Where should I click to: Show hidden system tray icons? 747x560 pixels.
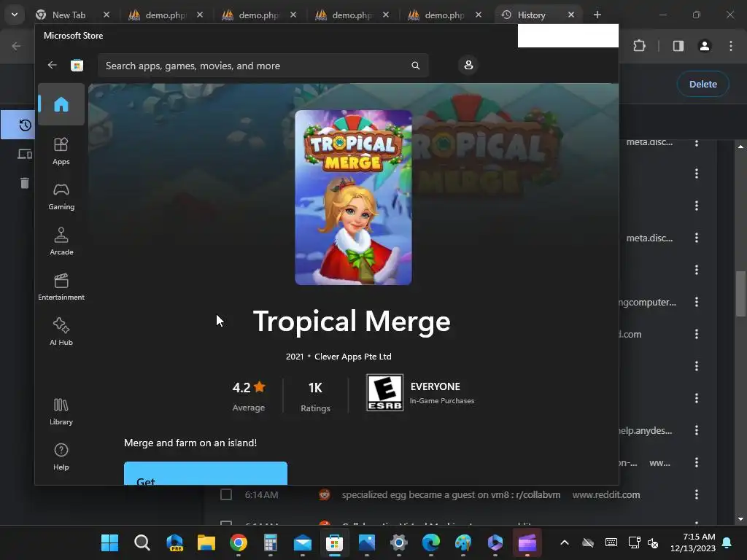tap(564, 542)
